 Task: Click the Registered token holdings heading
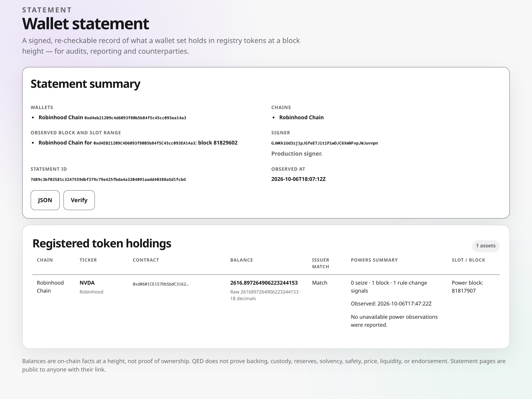[102, 243]
